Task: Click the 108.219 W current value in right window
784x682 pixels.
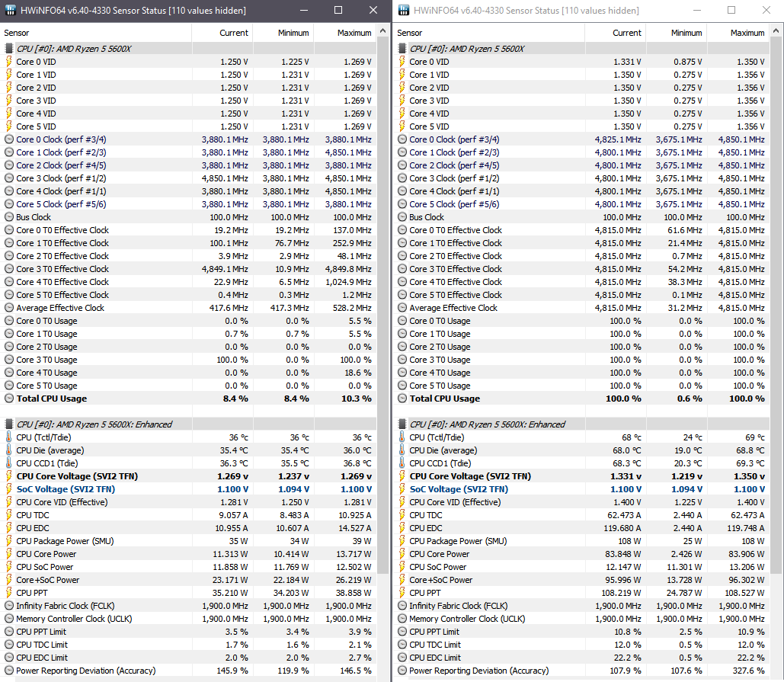Action: click(622, 593)
